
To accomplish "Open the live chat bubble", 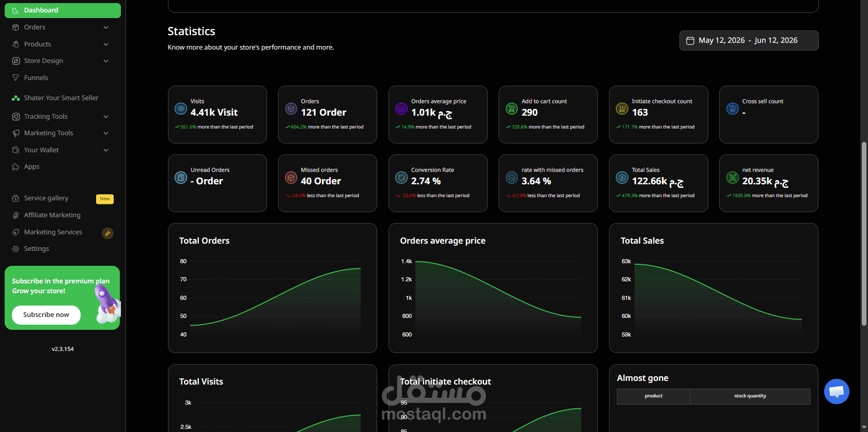I will coord(836,392).
